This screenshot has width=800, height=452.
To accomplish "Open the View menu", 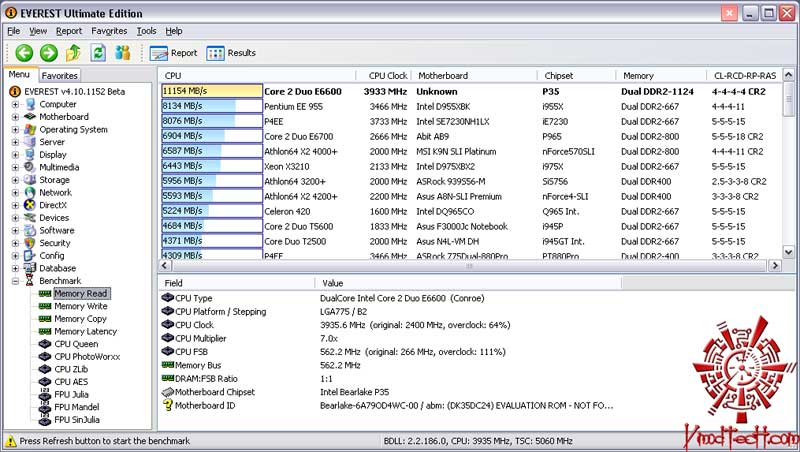I will pos(38,31).
